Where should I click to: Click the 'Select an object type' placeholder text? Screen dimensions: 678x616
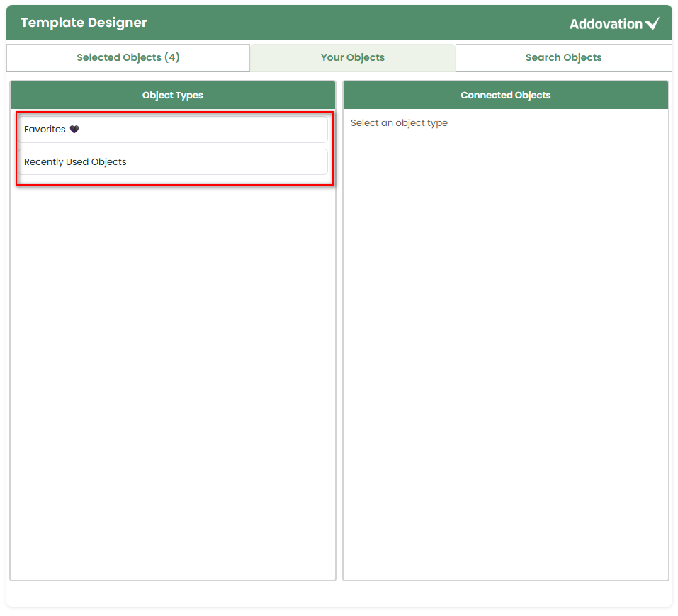point(399,123)
